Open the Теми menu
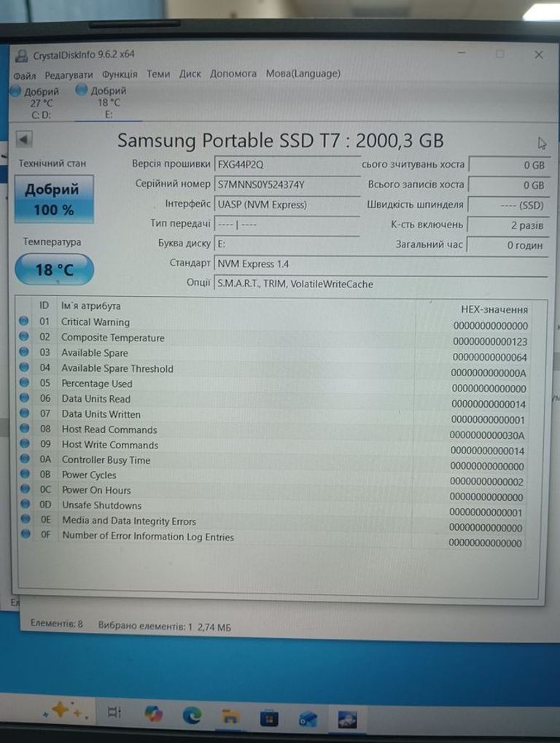The height and width of the screenshot is (743, 560). (x=158, y=74)
